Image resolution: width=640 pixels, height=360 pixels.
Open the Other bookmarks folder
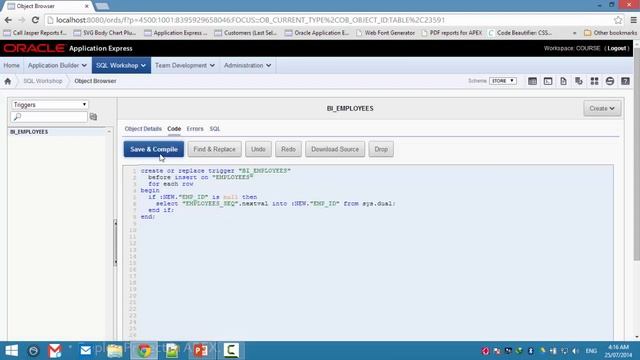610,33
